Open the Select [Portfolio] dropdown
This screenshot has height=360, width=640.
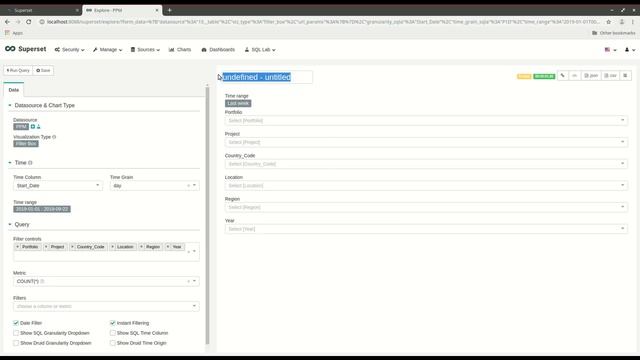tap(426, 120)
